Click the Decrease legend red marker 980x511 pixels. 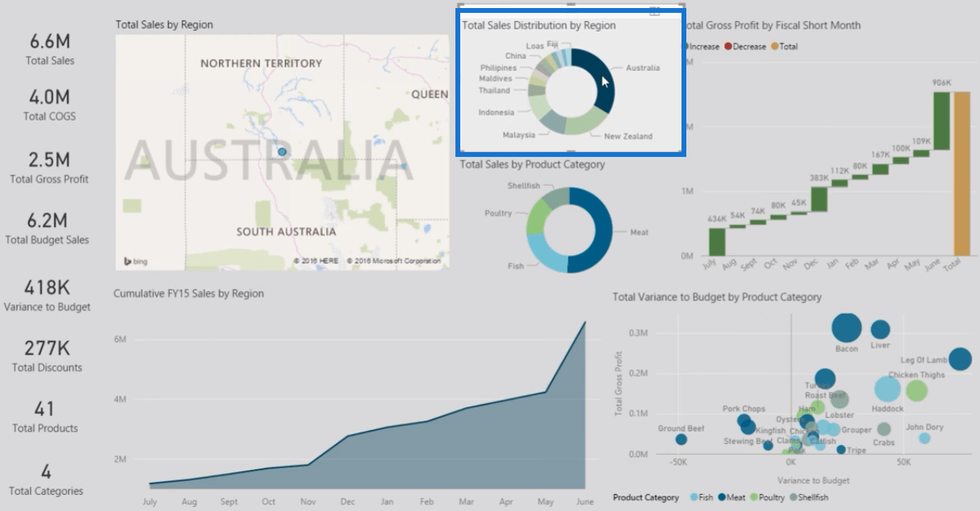(x=727, y=47)
